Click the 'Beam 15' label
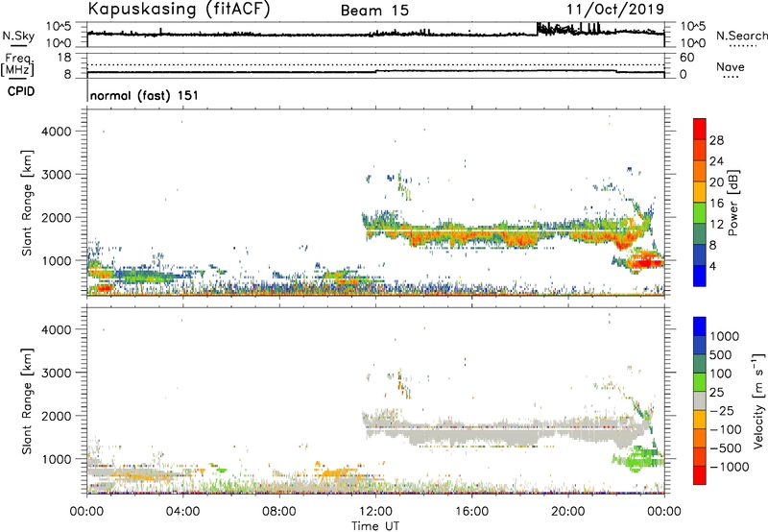Viewport: 768px width, 532px height. pyautogui.click(x=374, y=11)
